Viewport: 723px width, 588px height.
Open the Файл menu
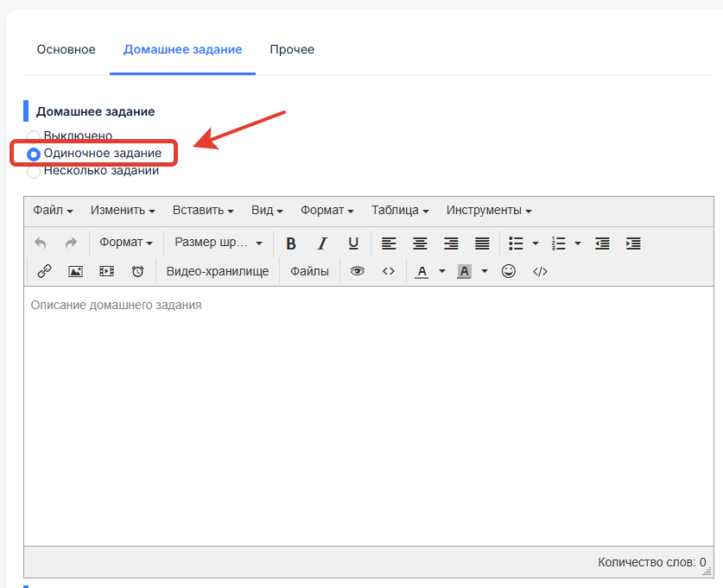tap(53, 210)
